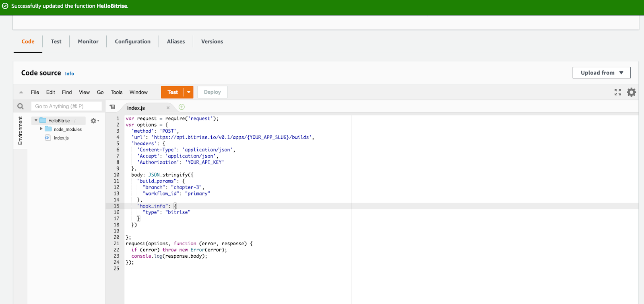Viewport: 644px width, 304px height.
Task: Open editor preferences gear icon
Action: pyautogui.click(x=632, y=92)
